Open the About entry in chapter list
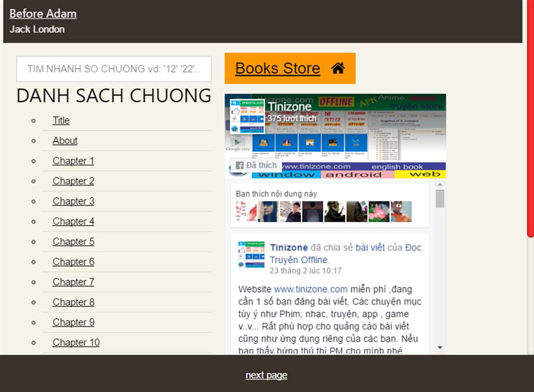Image resolution: width=534 pixels, height=392 pixels. [x=65, y=140]
